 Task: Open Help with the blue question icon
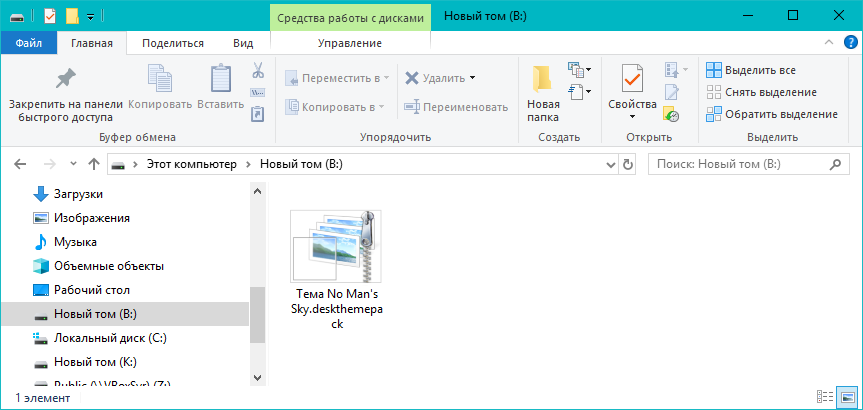pyautogui.click(x=850, y=43)
